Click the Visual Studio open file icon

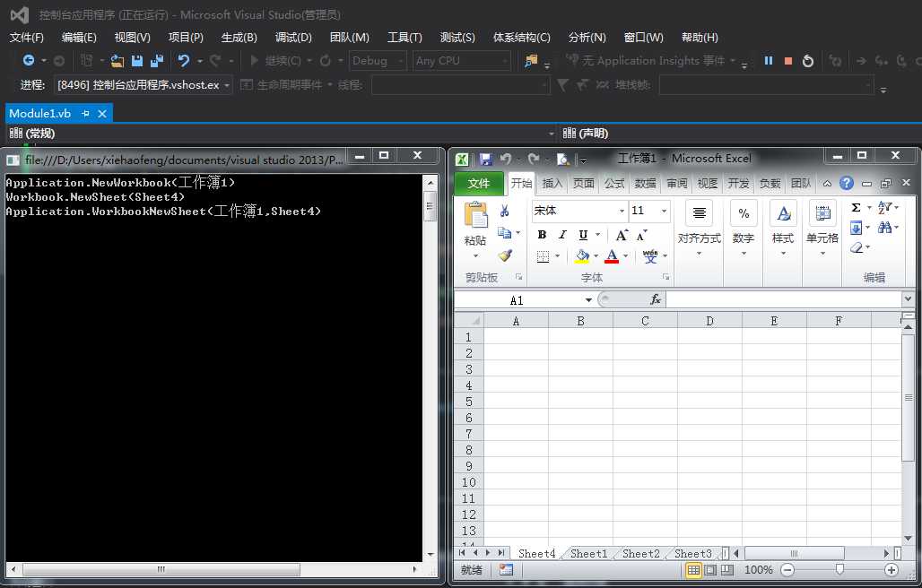click(117, 61)
